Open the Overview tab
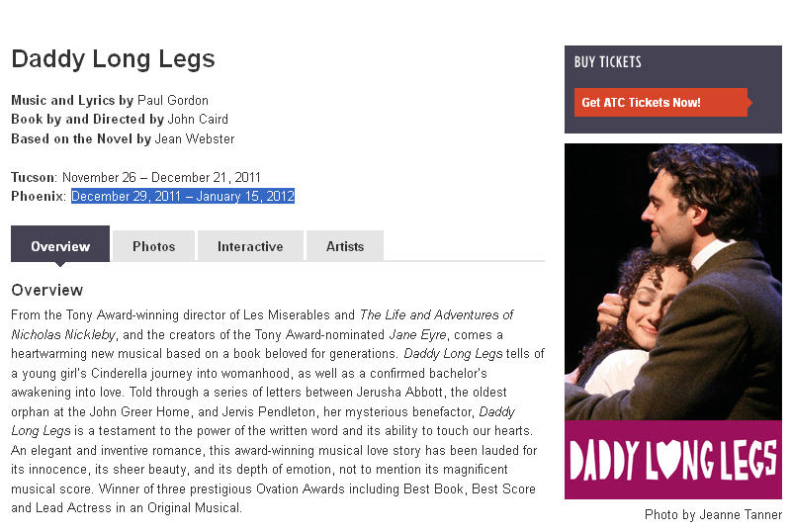Viewport: 791px width, 532px height. click(x=59, y=246)
